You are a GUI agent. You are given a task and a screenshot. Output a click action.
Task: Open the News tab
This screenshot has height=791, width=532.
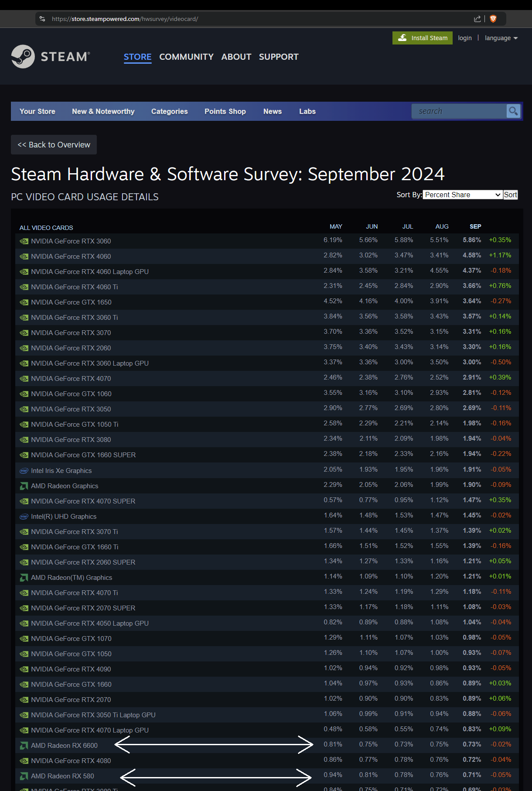[x=273, y=111]
